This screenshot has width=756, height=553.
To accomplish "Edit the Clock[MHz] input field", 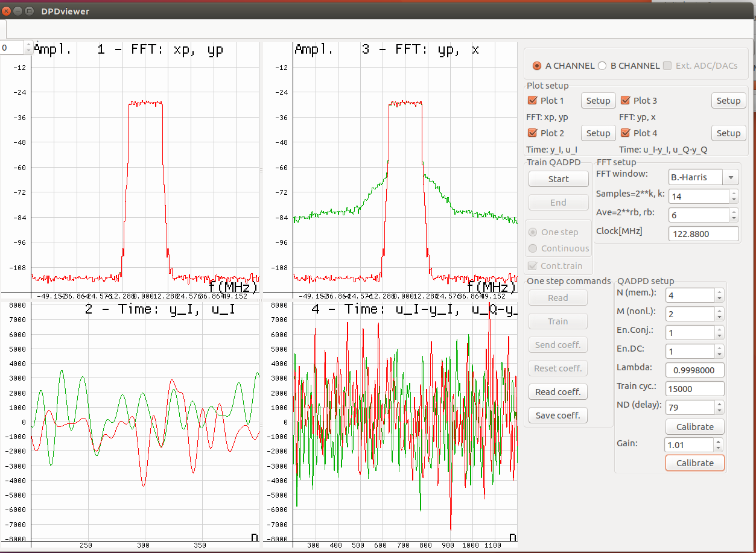I will tap(704, 233).
